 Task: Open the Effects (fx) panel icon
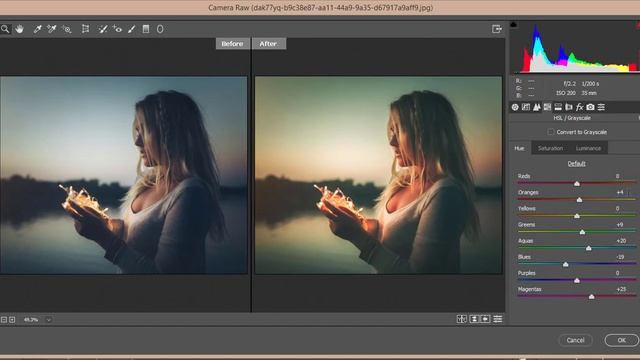pos(580,107)
